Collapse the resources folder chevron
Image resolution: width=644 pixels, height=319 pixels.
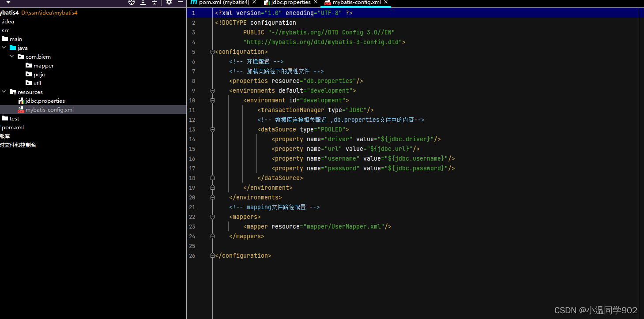click(x=4, y=92)
